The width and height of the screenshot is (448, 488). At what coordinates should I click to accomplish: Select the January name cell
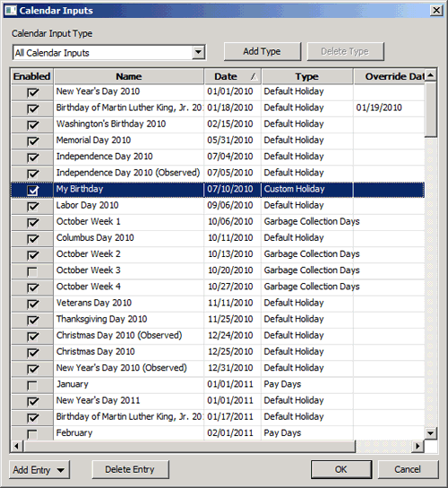tap(129, 384)
